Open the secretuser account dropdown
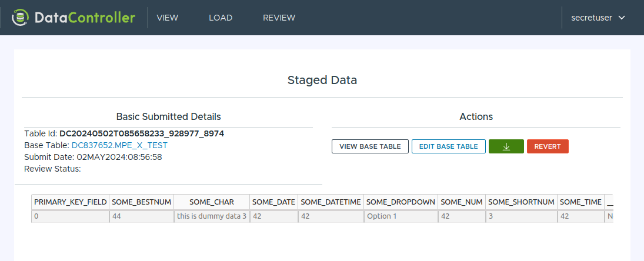 598,18
